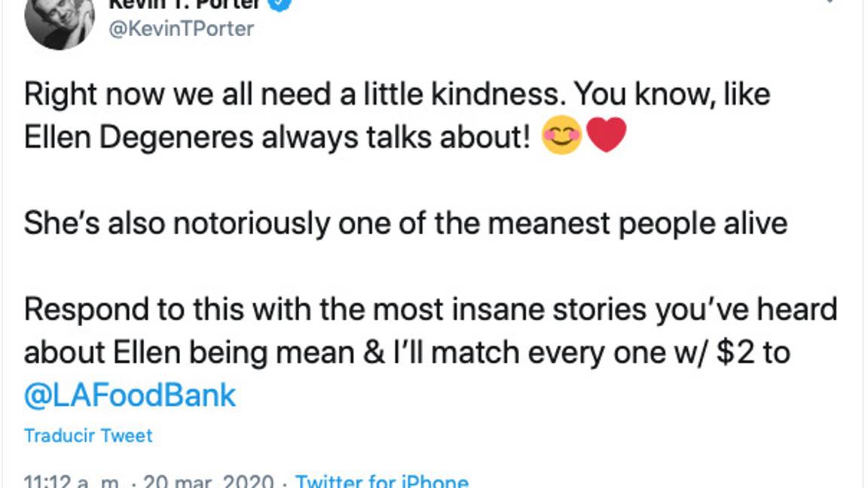Click the blue verified badge
The image size is (868, 488).
coord(280,4)
